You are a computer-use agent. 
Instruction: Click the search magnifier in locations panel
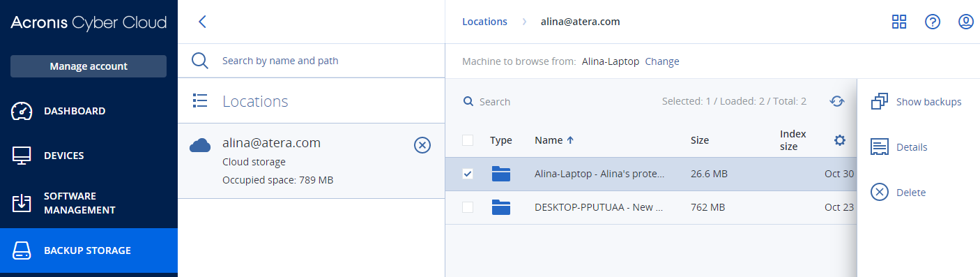(x=200, y=61)
